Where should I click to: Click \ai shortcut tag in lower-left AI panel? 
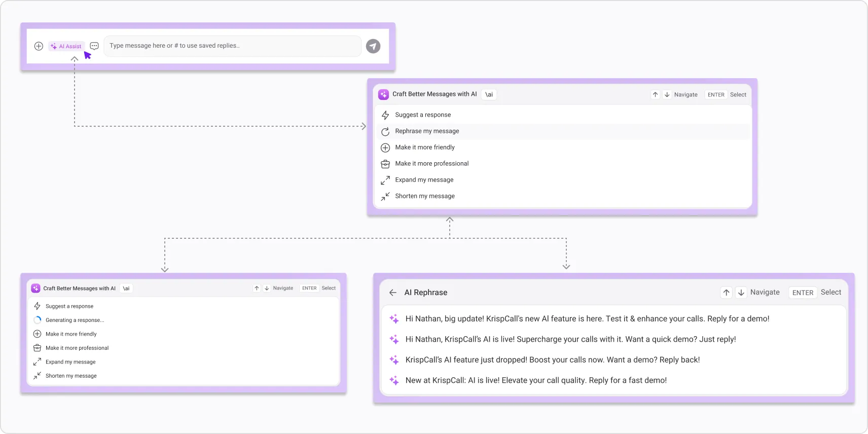pos(126,288)
